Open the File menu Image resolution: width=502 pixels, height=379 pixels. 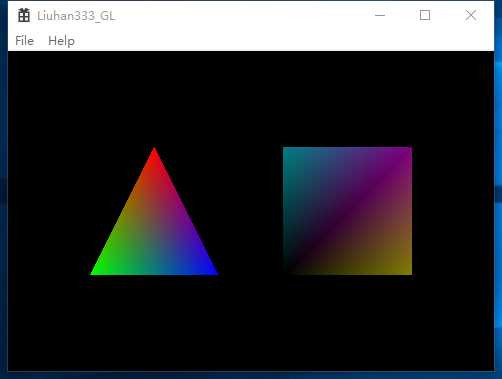[25, 41]
